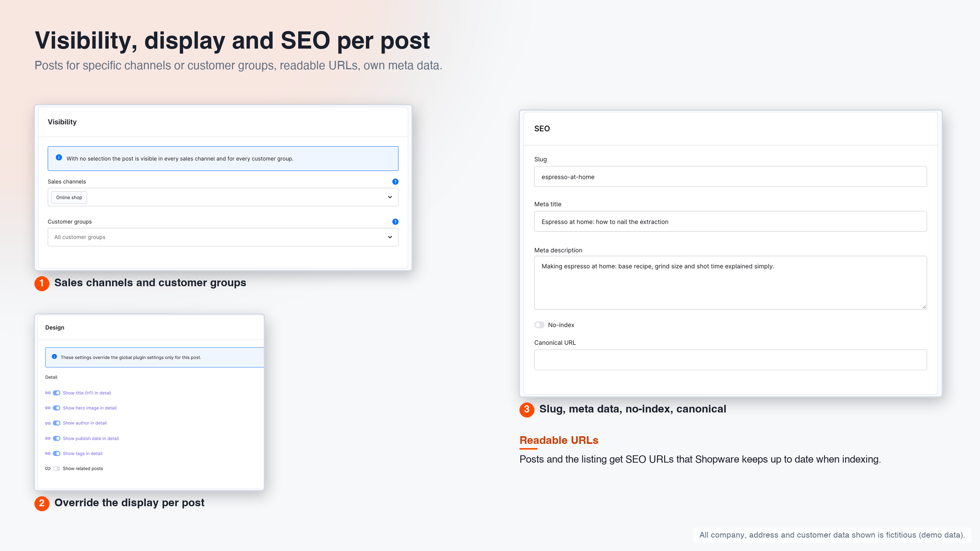The image size is (980, 551).
Task: Toggle Show title (H1) in detail
Action: pyautogui.click(x=57, y=393)
